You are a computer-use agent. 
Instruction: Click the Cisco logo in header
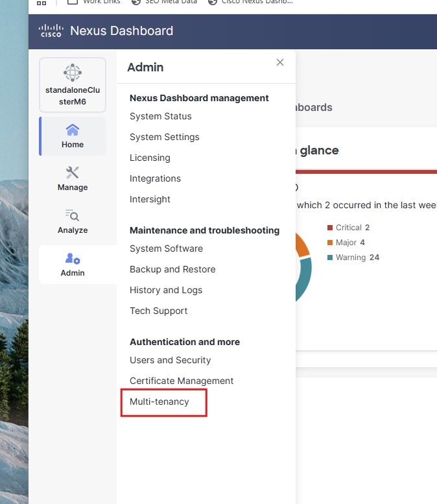pyautogui.click(x=51, y=31)
